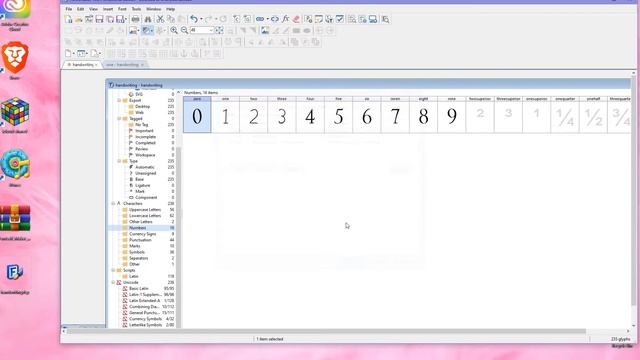Image resolution: width=640 pixels, height=360 pixels.
Task: Open the link icon dropdown arrow
Action: tap(267, 19)
